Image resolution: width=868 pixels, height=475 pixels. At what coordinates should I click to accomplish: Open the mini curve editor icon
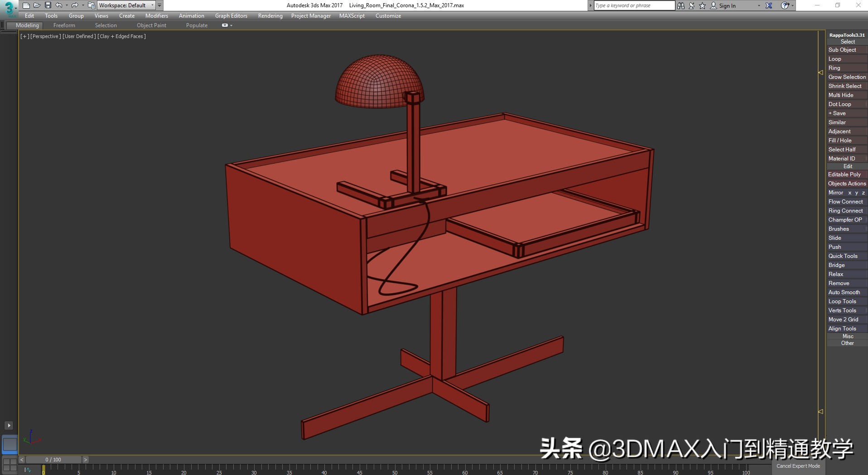[x=28, y=470]
